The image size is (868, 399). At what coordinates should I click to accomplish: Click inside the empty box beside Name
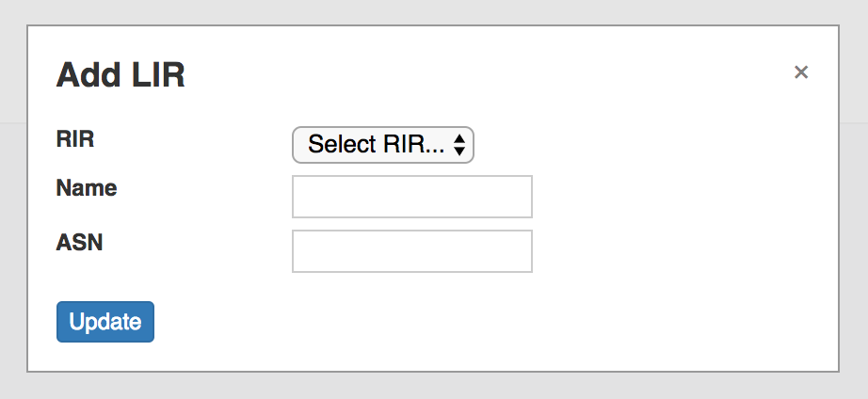pyautogui.click(x=412, y=197)
